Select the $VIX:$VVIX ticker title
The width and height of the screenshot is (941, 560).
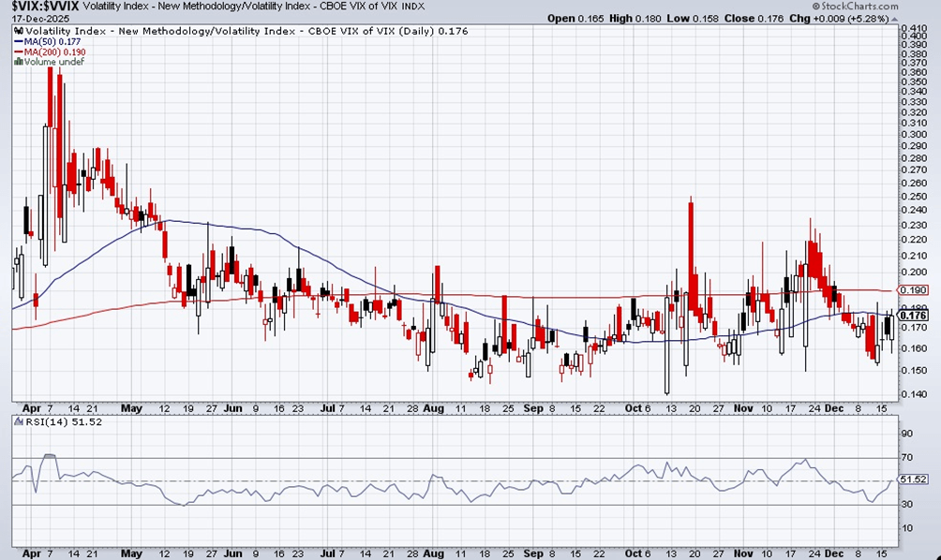tap(46, 6)
